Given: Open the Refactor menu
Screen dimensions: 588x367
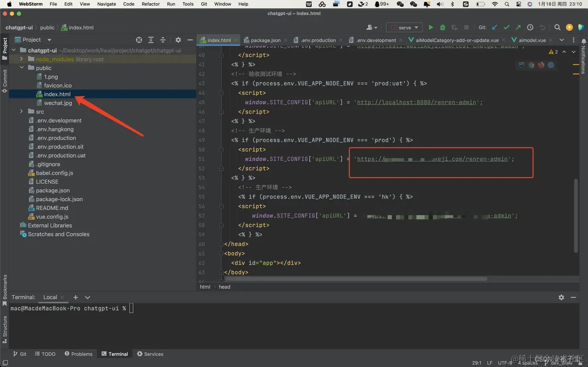Looking at the screenshot, I should tap(151, 4).
